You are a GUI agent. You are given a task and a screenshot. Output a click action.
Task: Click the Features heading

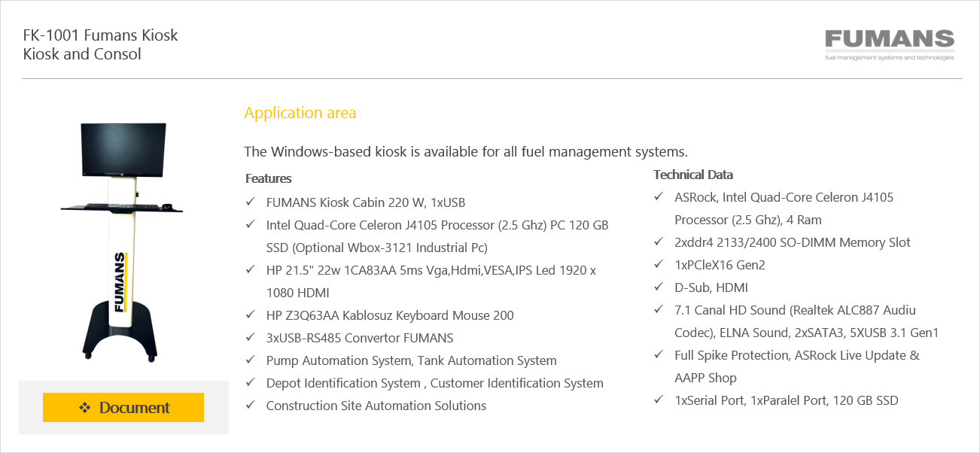[x=268, y=178]
